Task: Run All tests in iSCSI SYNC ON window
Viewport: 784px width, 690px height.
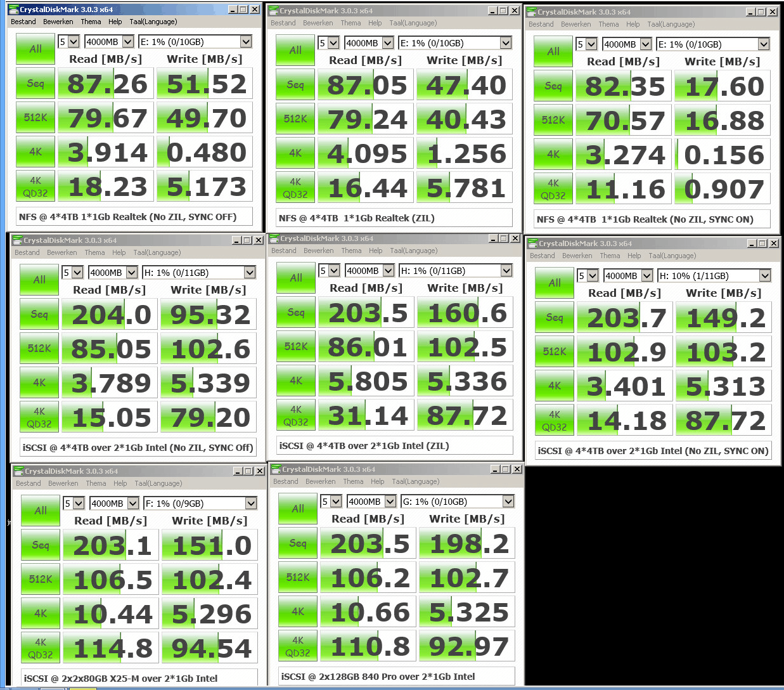Action: [555, 283]
